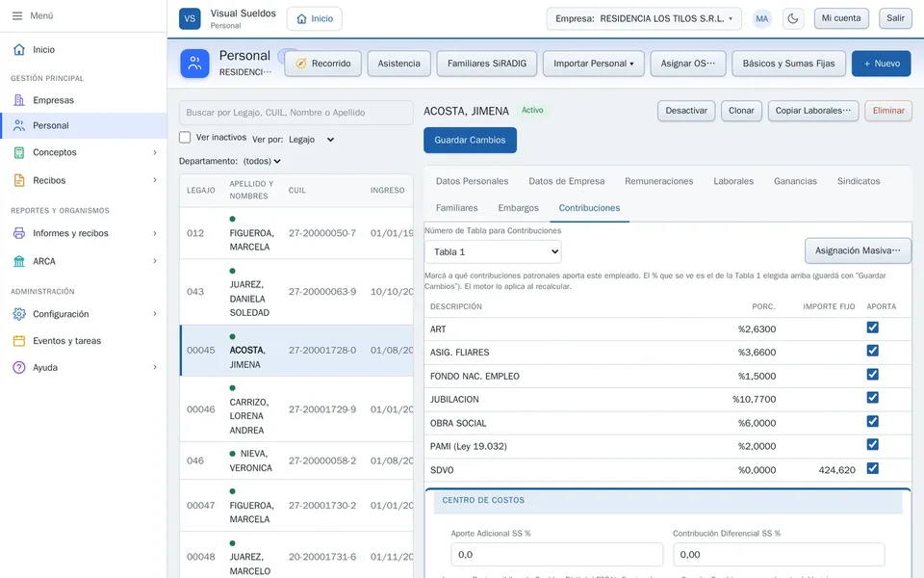
Task: Uncheck Aporta for ASIG. FLIARES
Action: point(873,351)
